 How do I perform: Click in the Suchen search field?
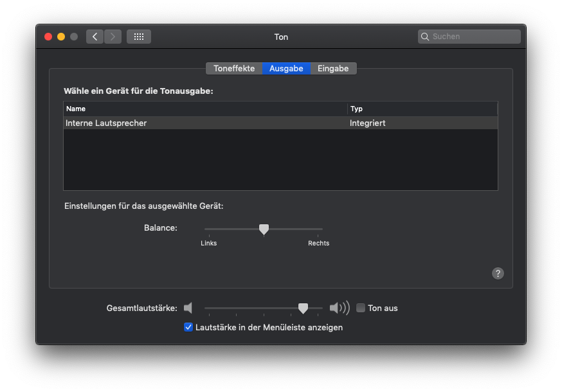click(x=473, y=37)
